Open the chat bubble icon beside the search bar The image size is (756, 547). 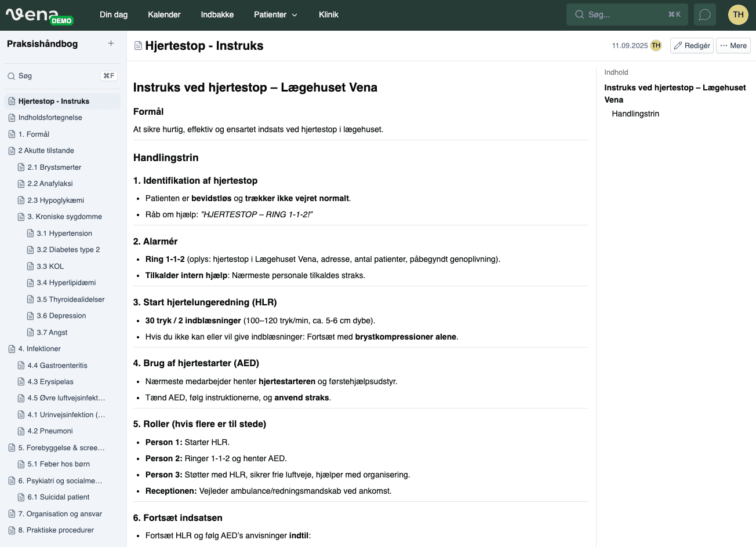click(704, 14)
